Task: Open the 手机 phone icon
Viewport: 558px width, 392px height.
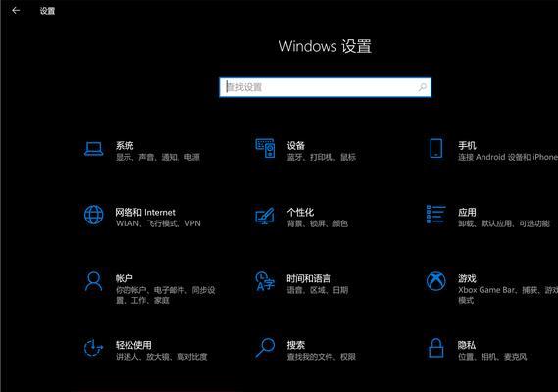Action: [436, 148]
